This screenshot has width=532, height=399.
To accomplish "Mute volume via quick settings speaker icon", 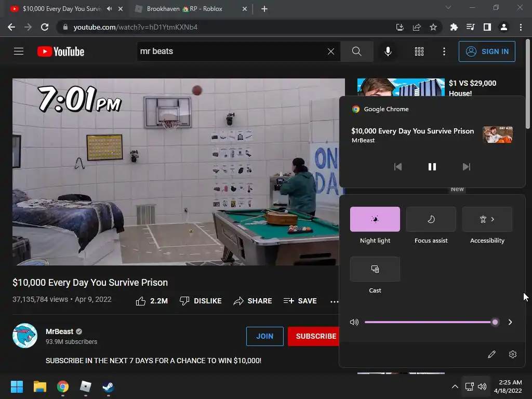I will click(354, 322).
